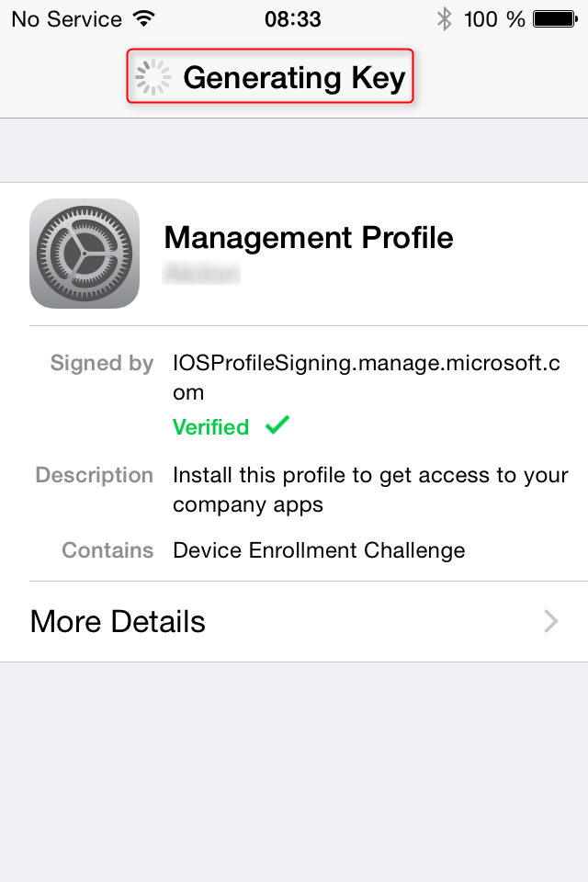Tap the No Service carrier indicator
Viewport: 588px width, 882px height.
point(65,18)
